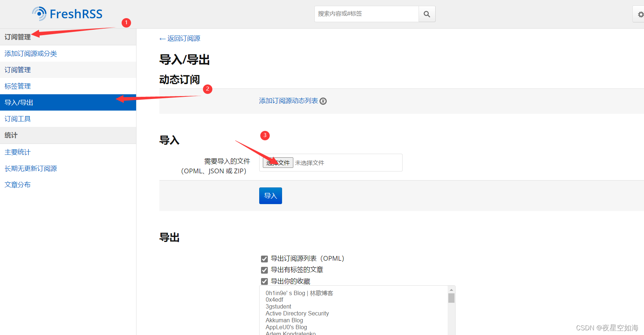Screen dimensions: 644x335
Task: Uncheck 导出你的收藏
Action: [264, 281]
